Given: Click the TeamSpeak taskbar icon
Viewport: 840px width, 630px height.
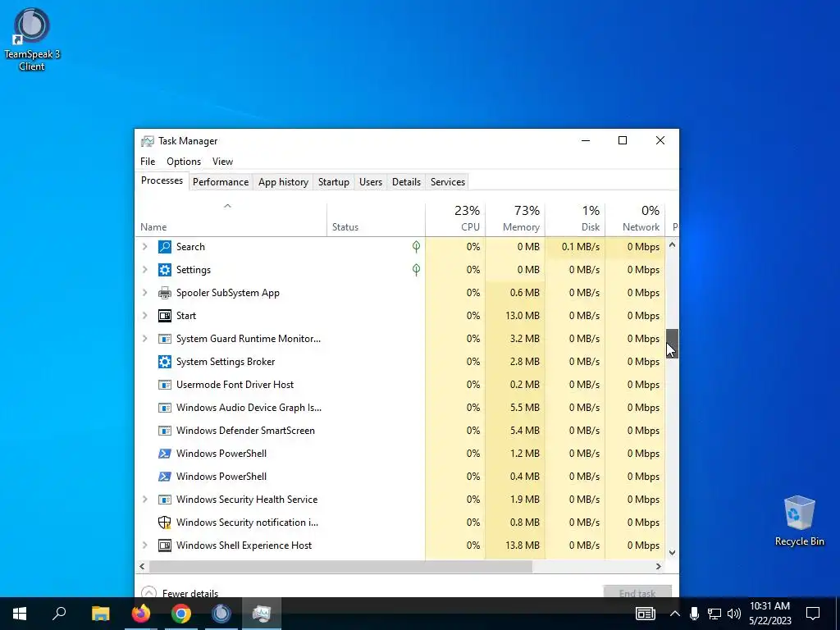Looking at the screenshot, I should tap(221, 614).
